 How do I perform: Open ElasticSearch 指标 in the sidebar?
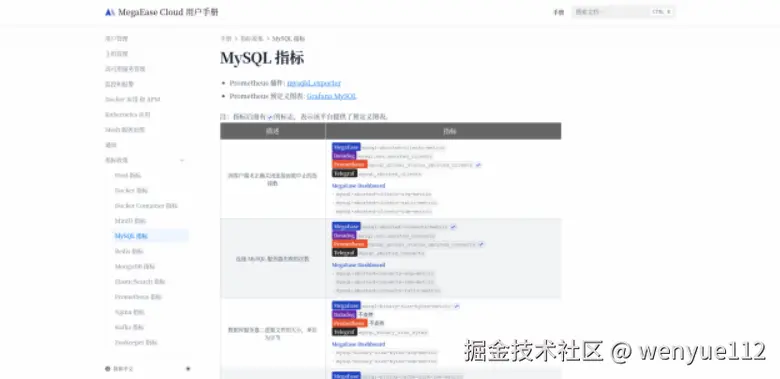point(140,282)
